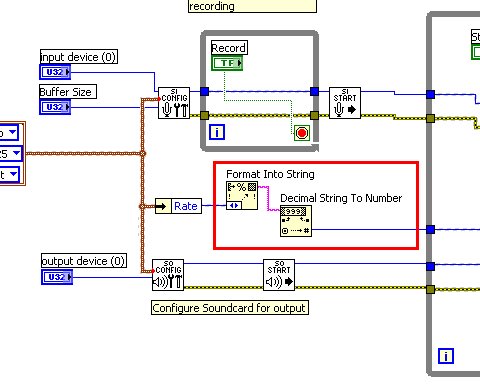Click the red loop stop condition terminal
Viewport: 480px width, 387px height.
coord(302,133)
